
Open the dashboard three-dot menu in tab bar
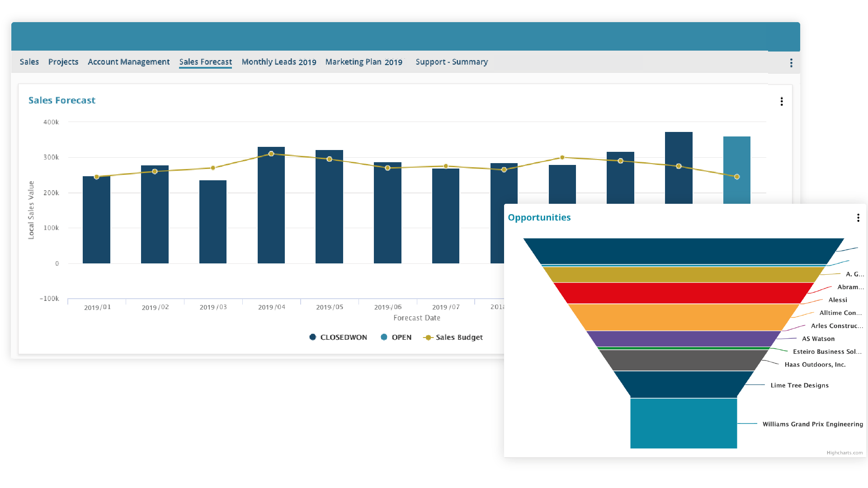coord(791,63)
